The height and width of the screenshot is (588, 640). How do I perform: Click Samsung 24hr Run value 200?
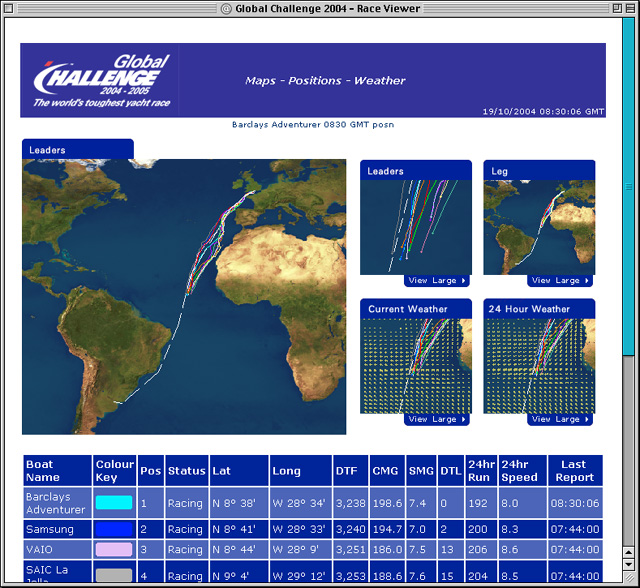coord(478,530)
